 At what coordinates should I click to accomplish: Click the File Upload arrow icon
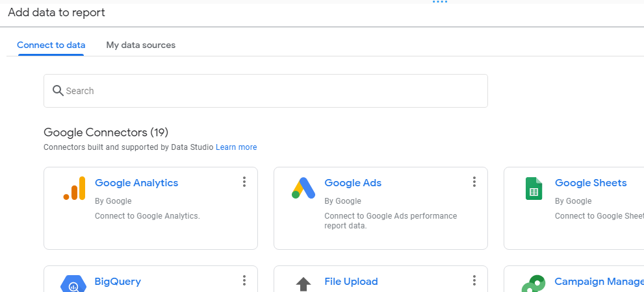(303, 284)
